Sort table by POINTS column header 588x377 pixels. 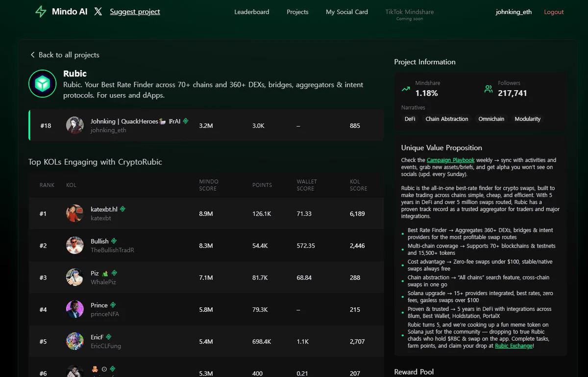click(x=262, y=185)
